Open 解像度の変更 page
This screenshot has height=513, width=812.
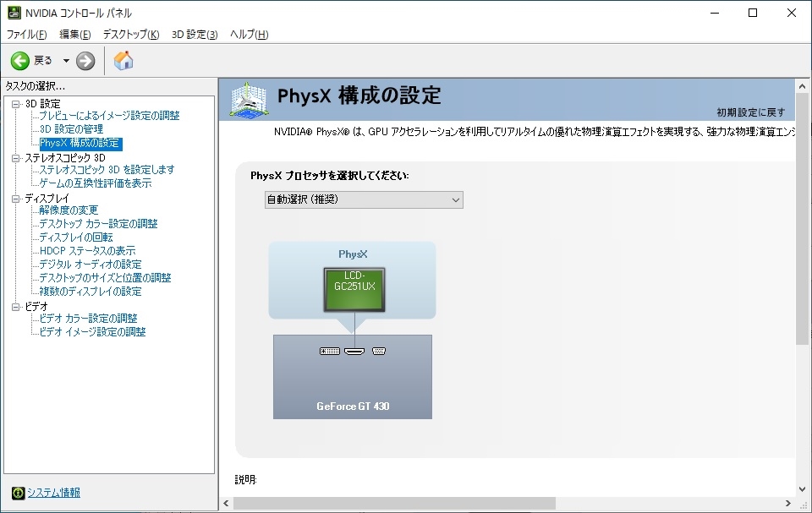(69, 210)
